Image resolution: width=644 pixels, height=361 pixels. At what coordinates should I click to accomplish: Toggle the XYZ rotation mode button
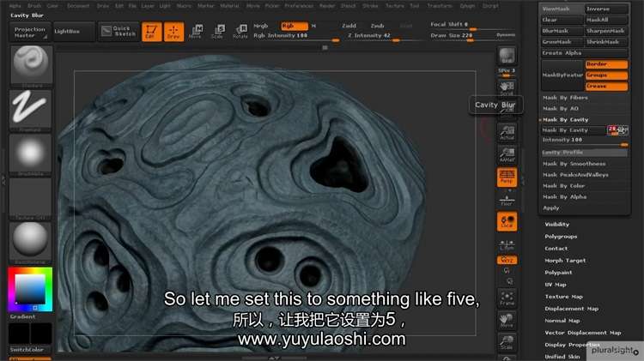[507, 260]
